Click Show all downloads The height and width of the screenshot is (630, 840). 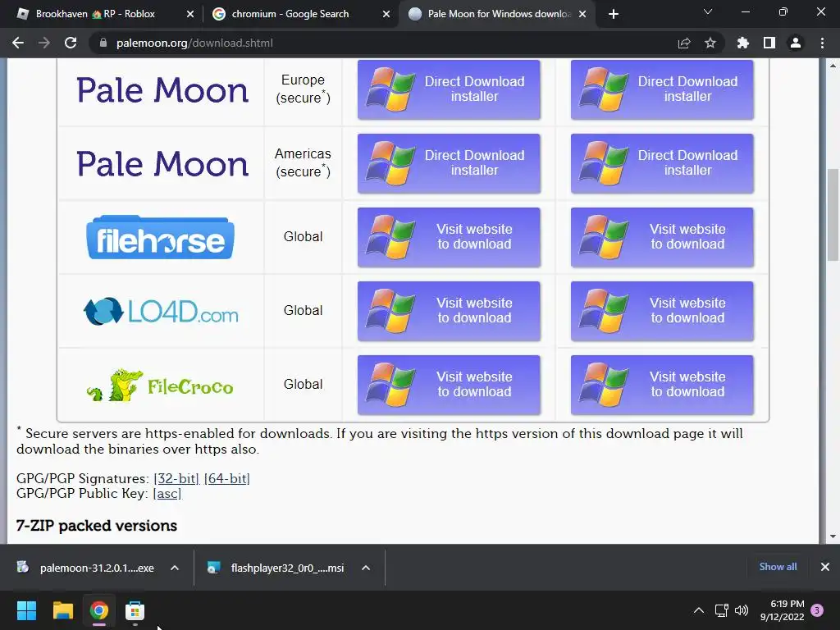pyautogui.click(x=778, y=567)
